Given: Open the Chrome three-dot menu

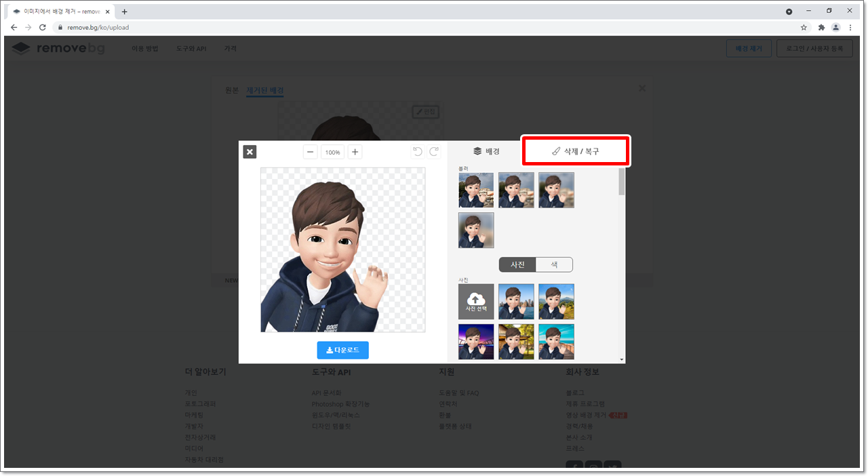Looking at the screenshot, I should [x=850, y=27].
